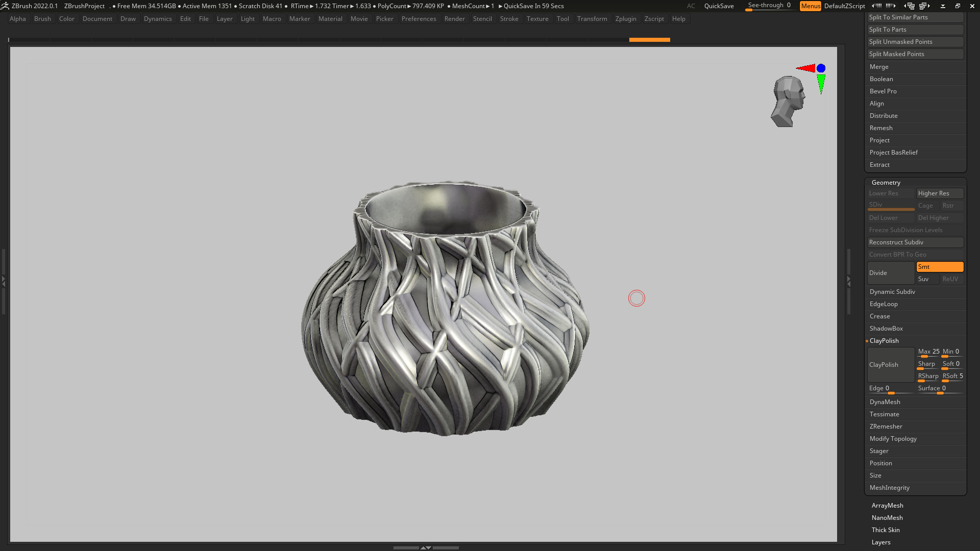This screenshot has height=551, width=980.
Task: Load previous user interface colors icon
Action: click(876, 6)
